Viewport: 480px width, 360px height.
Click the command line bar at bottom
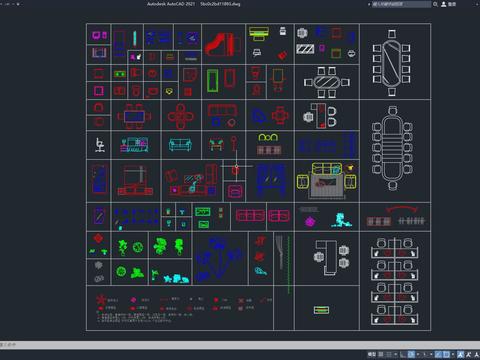(x=240, y=344)
